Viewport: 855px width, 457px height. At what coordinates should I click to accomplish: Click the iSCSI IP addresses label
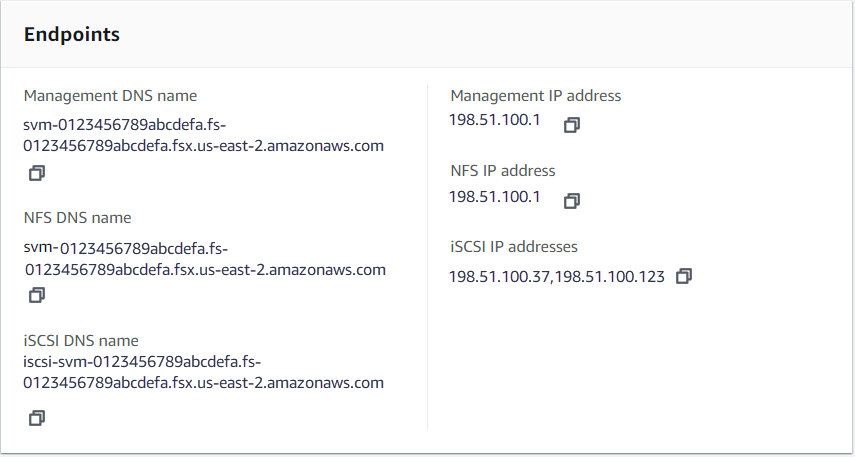(513, 247)
